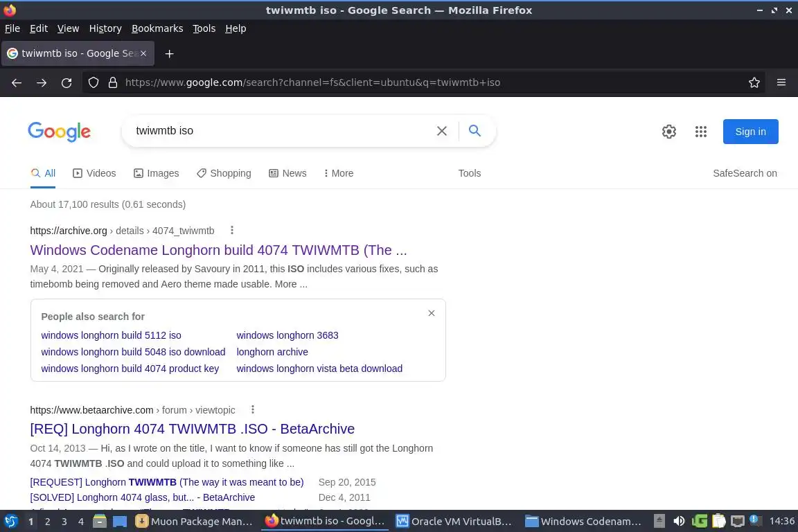Search longhorn archive suggestion
The image size is (798, 532).
(272, 352)
